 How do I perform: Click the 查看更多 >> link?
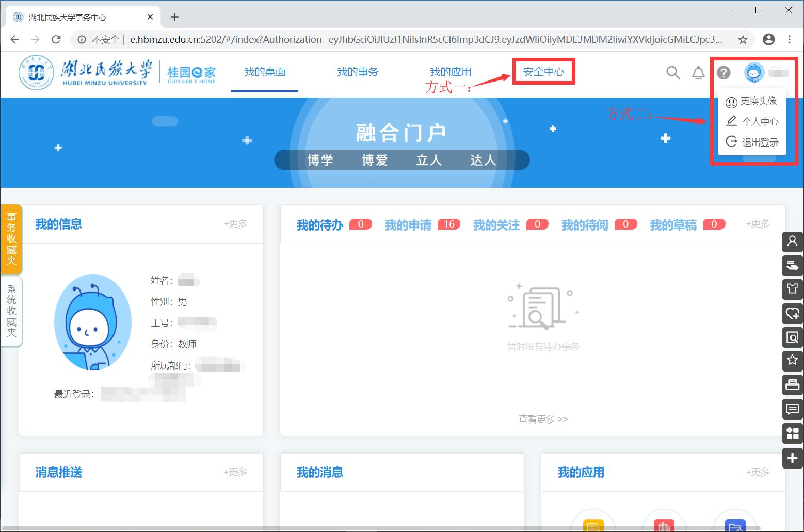point(543,419)
